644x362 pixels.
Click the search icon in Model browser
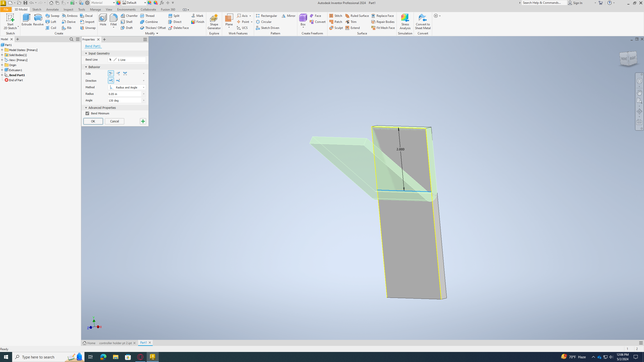71,39
